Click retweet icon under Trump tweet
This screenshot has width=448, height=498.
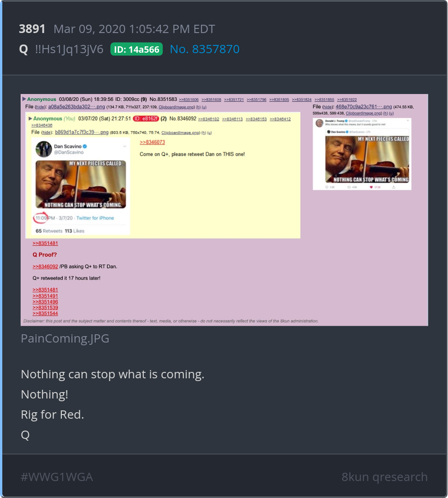pos(349,187)
